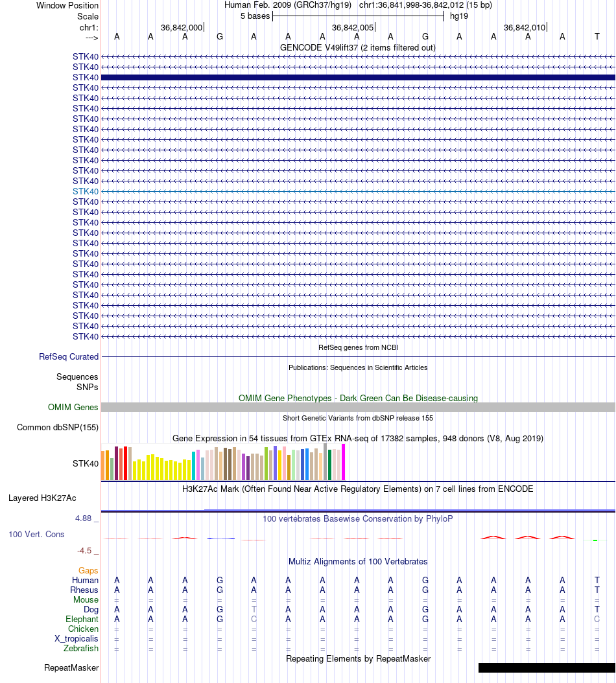Open GENCODE V49lift37 track title

tap(357, 47)
